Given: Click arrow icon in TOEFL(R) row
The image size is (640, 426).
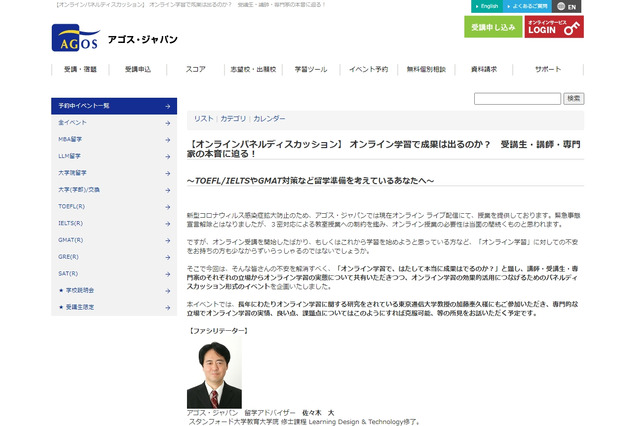Looking at the screenshot, I should pos(168,207).
